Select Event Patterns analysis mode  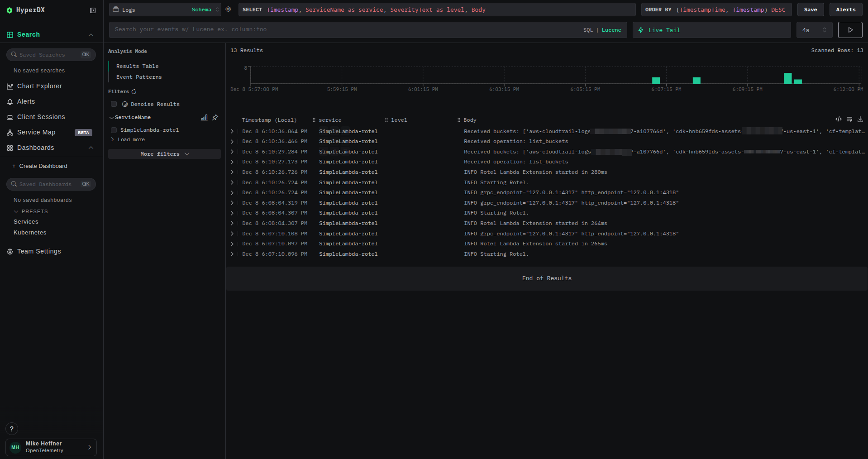pos(139,77)
